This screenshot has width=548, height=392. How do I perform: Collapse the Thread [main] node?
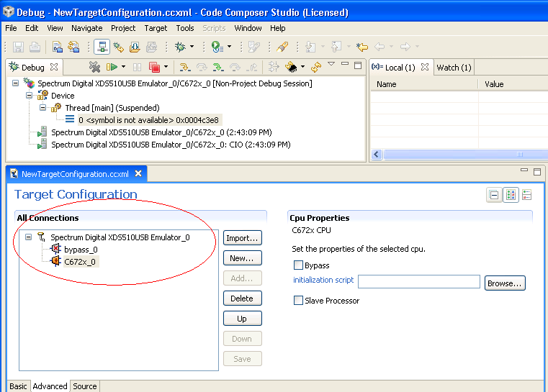coord(42,107)
